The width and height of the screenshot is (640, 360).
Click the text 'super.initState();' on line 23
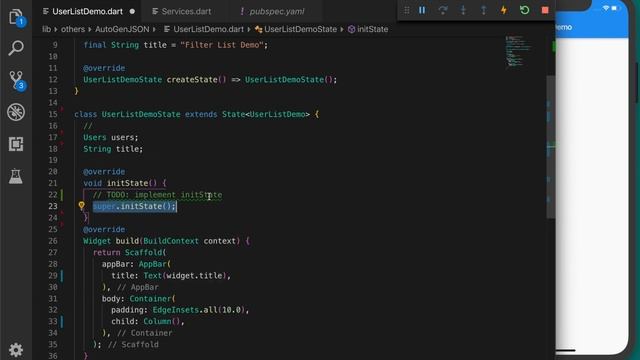click(134, 207)
